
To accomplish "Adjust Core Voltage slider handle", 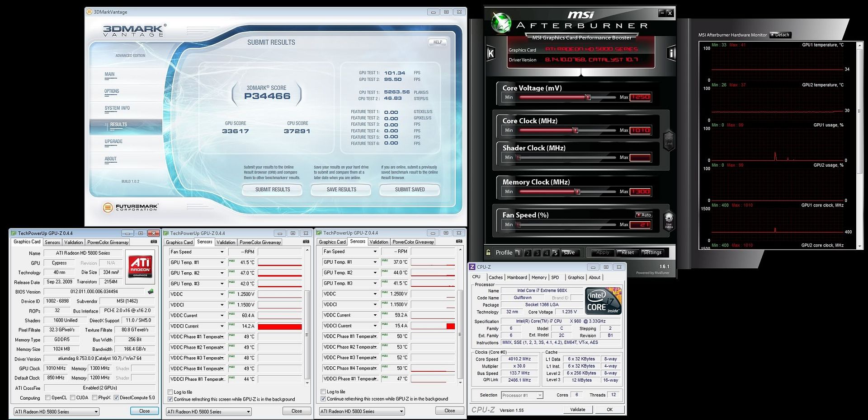I will click(588, 97).
